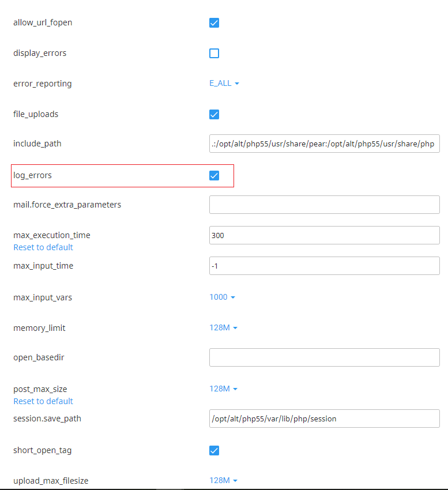Enable the display_errors checkbox
Viewport: 448px width, 490px height.
coord(214,54)
